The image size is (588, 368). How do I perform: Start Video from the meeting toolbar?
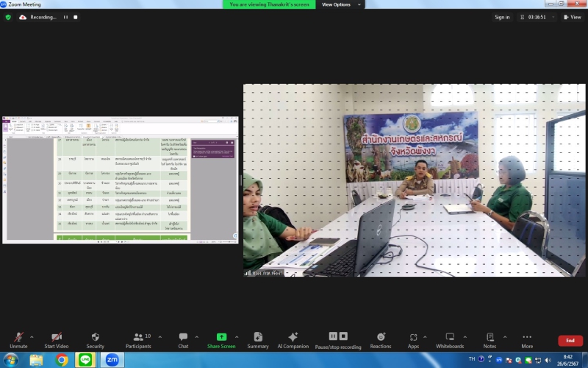tap(56, 339)
